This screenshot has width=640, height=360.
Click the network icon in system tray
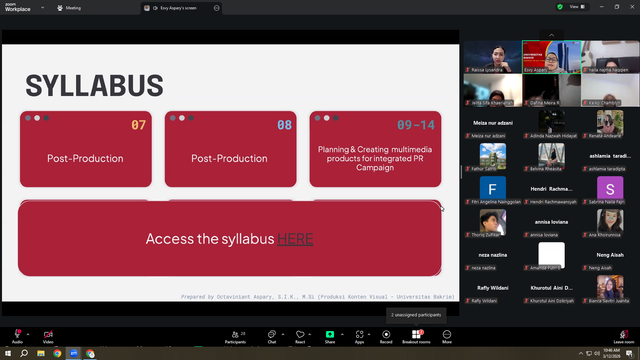pyautogui.click(x=589, y=353)
